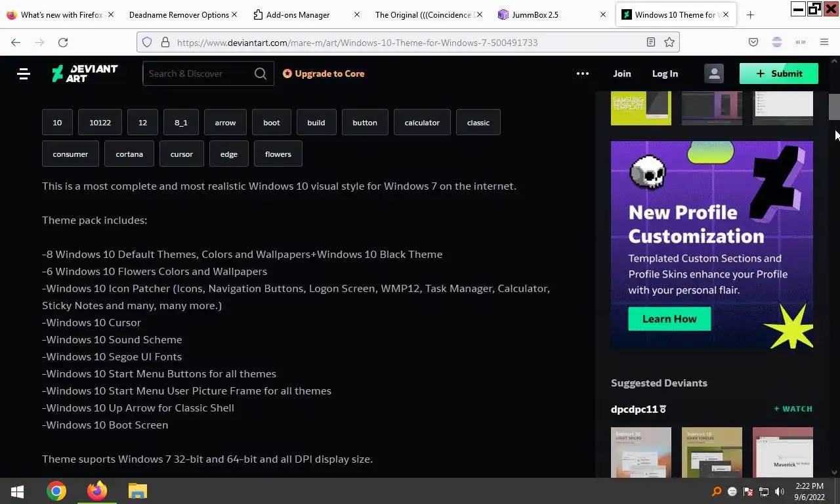The height and width of the screenshot is (504, 840).
Task: Launch Chrome from the taskbar
Action: pyautogui.click(x=56, y=491)
